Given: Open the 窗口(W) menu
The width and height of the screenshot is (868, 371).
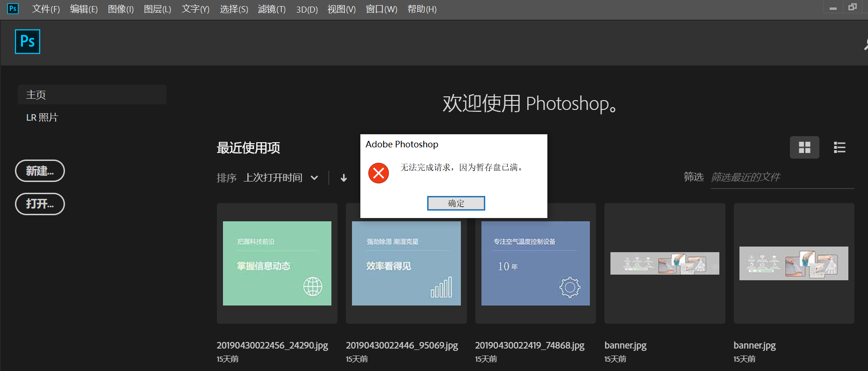Looking at the screenshot, I should click(x=381, y=9).
